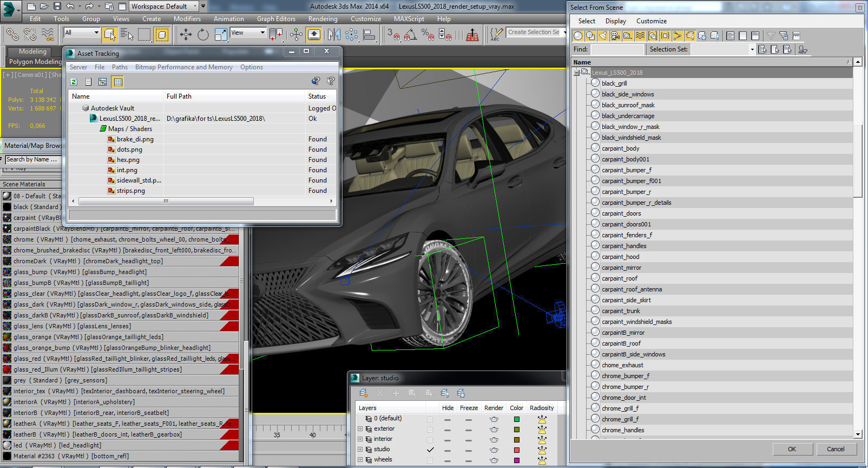Check current-layer box for 0 (default) layer

(430, 419)
